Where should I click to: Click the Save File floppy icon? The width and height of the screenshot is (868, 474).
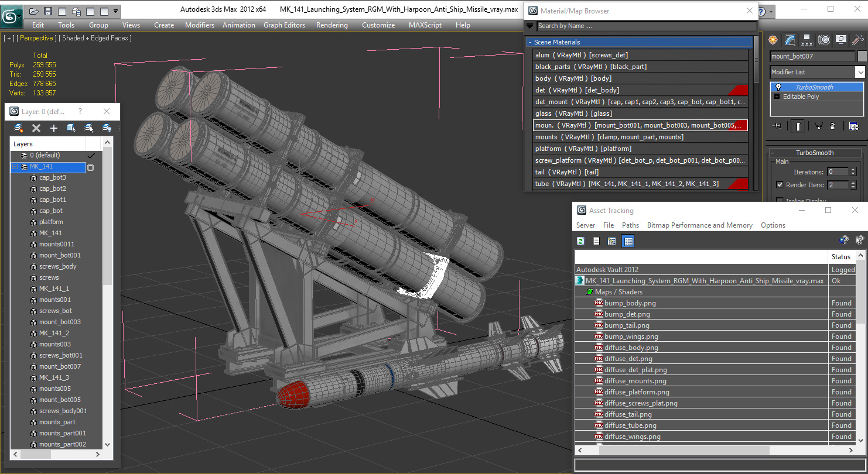pos(48,11)
